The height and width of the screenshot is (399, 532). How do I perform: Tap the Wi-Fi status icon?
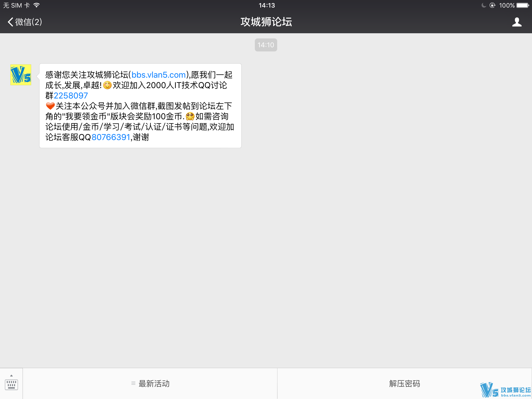(37, 5)
